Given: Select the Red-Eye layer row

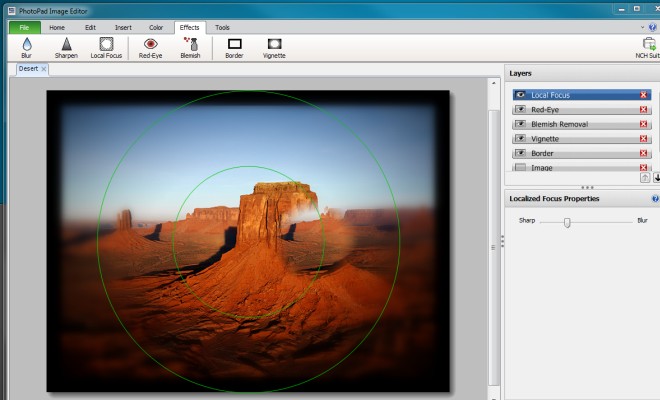Looking at the screenshot, I should point(582,109).
